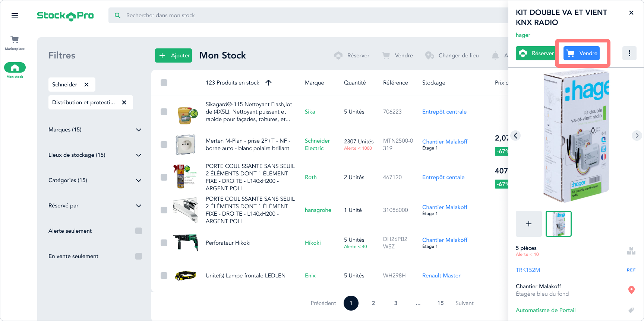The image size is (644, 321).
Task: Click the hansgrohe faucet image
Action: (x=186, y=210)
